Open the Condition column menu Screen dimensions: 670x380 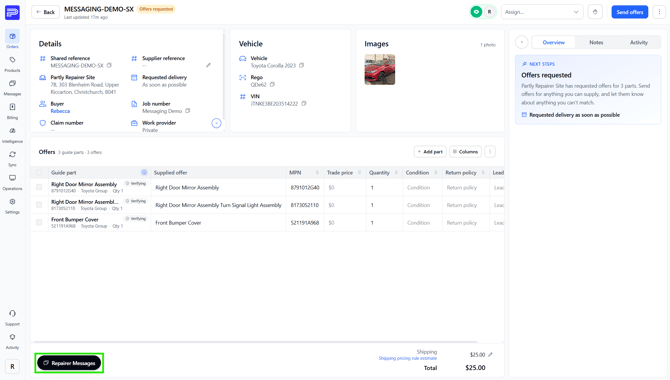point(436,172)
